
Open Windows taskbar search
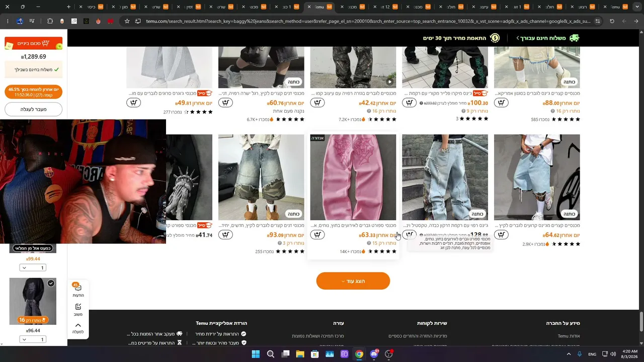pyautogui.click(x=271, y=354)
